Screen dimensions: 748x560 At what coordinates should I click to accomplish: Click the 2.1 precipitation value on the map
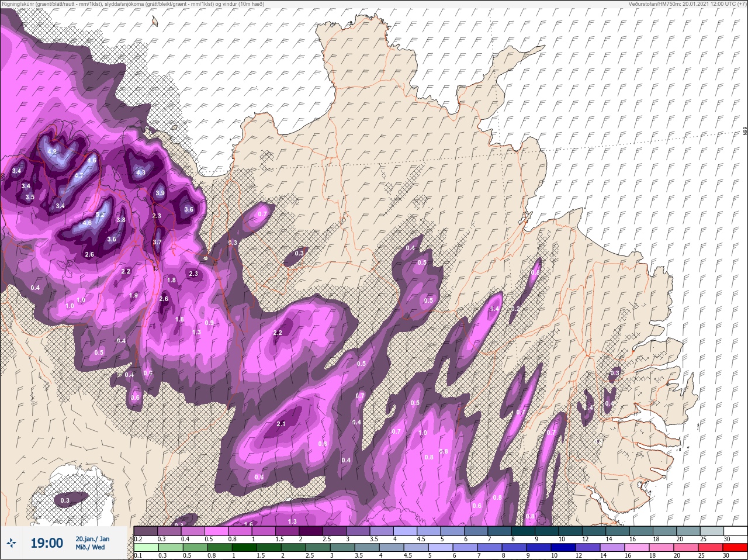281,424
